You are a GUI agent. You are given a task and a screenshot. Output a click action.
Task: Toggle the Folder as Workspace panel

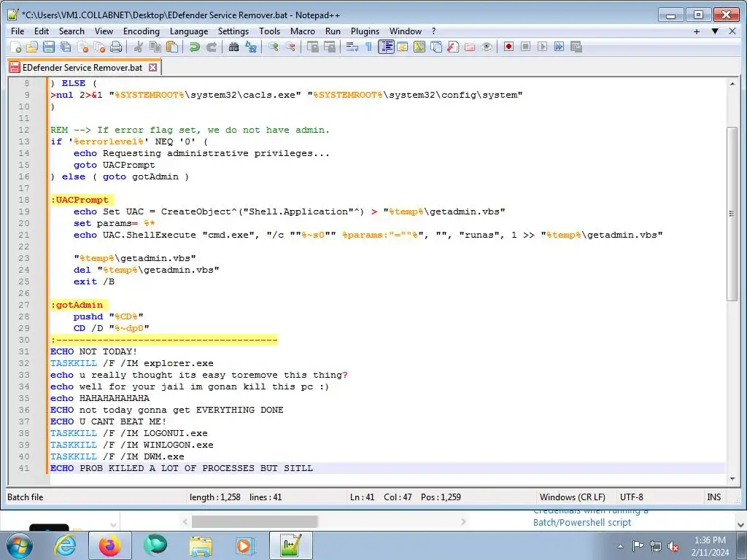(470, 47)
